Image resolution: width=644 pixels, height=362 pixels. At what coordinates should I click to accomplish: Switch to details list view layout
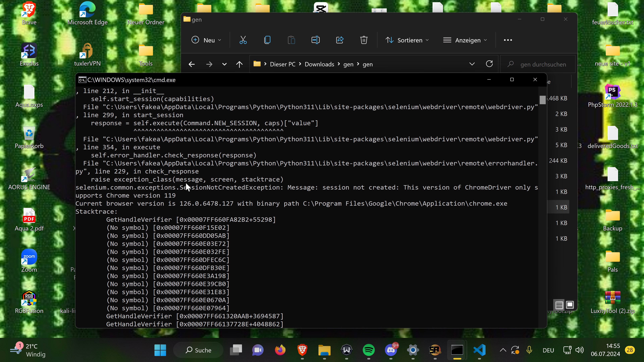(x=559, y=305)
